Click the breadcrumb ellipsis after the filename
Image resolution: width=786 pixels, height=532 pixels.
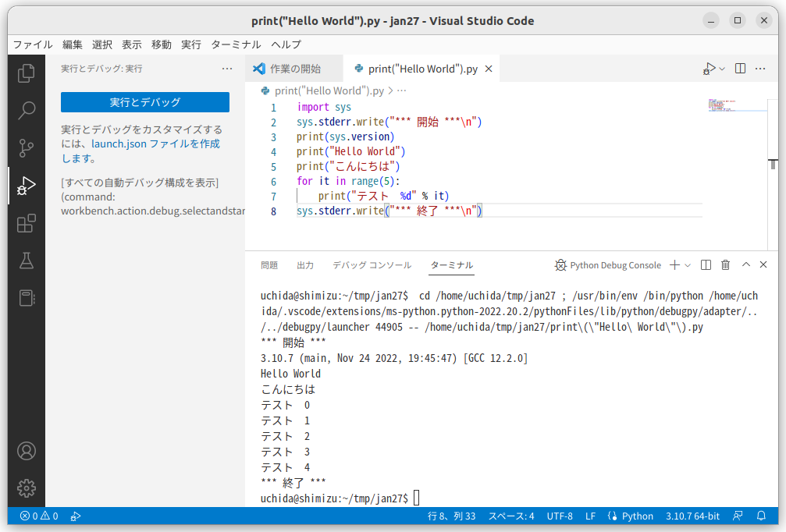tap(401, 90)
